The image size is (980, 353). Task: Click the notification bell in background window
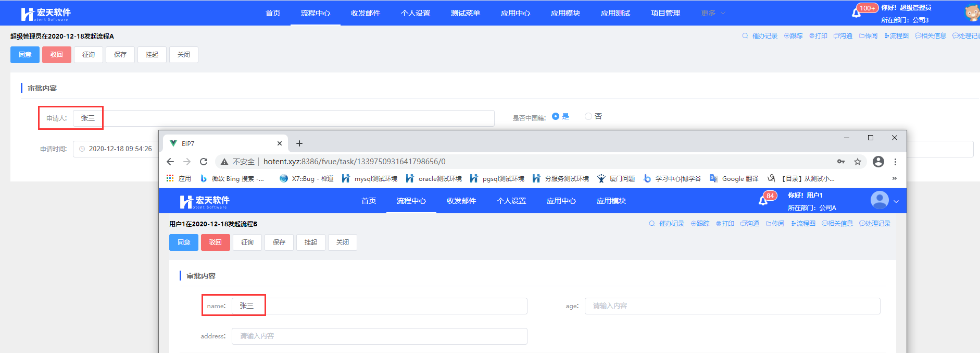[x=856, y=13]
